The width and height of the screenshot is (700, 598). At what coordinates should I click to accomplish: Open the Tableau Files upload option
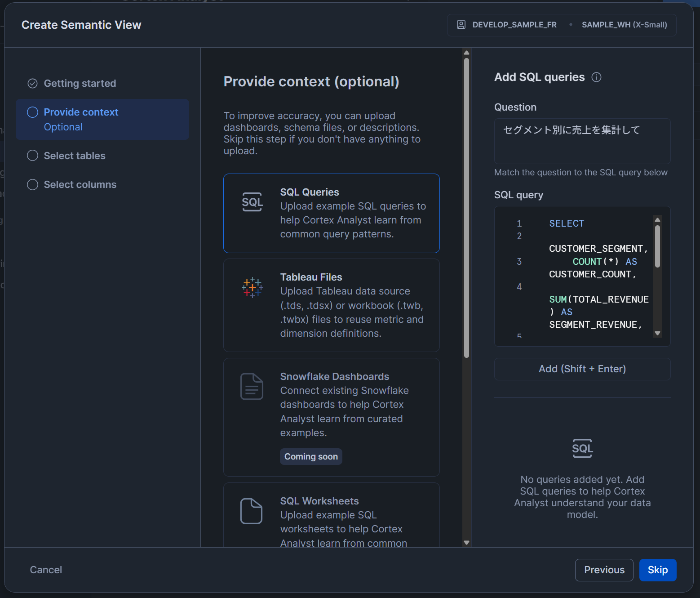[x=331, y=305]
